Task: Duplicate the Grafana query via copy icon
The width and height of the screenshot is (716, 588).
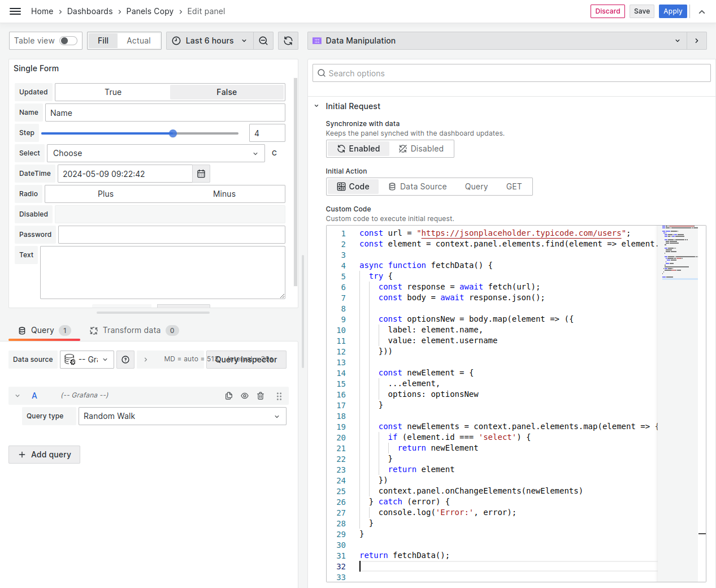Action: pyautogui.click(x=228, y=396)
